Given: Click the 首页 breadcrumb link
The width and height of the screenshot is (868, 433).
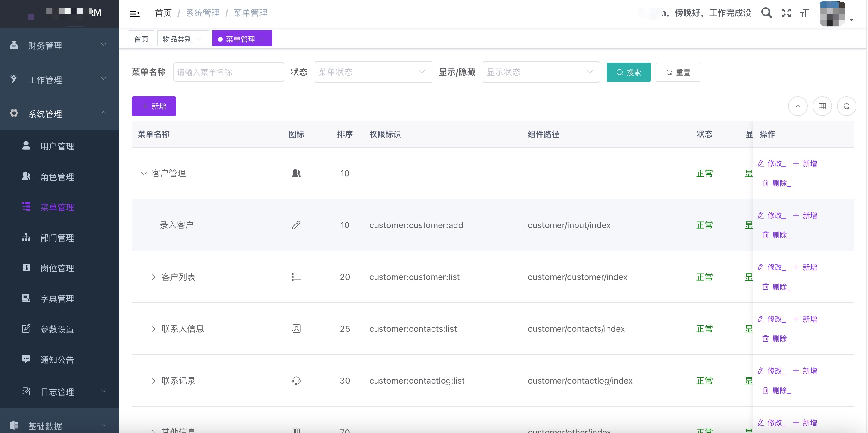Looking at the screenshot, I should (163, 13).
